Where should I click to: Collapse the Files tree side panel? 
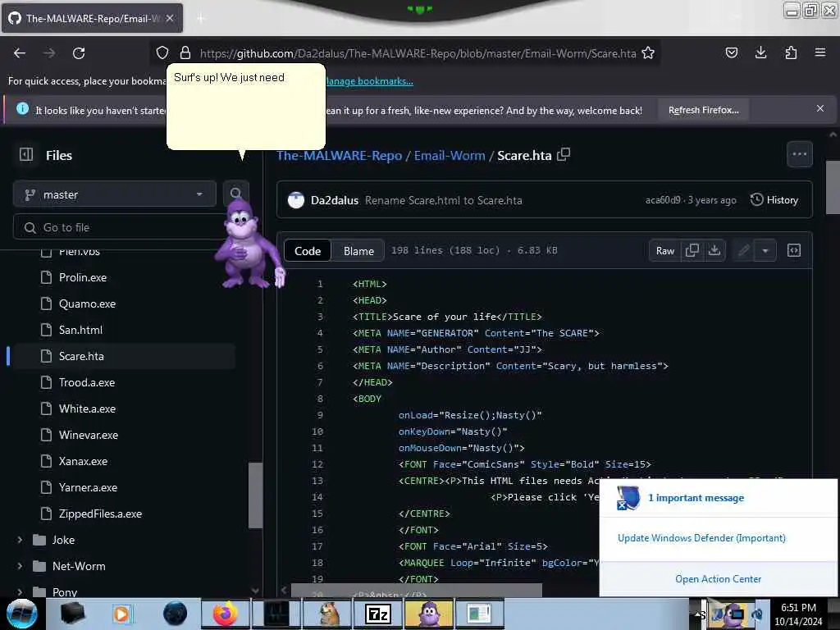tap(25, 155)
